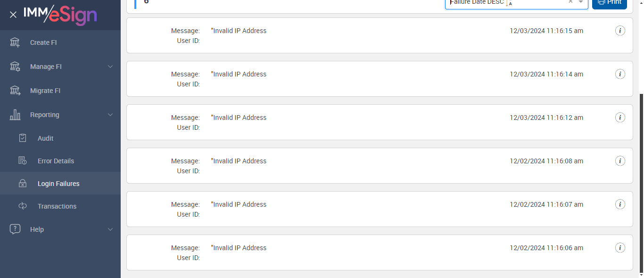Open the Failure Date DESC sort dropdown arrow

(x=581, y=2)
